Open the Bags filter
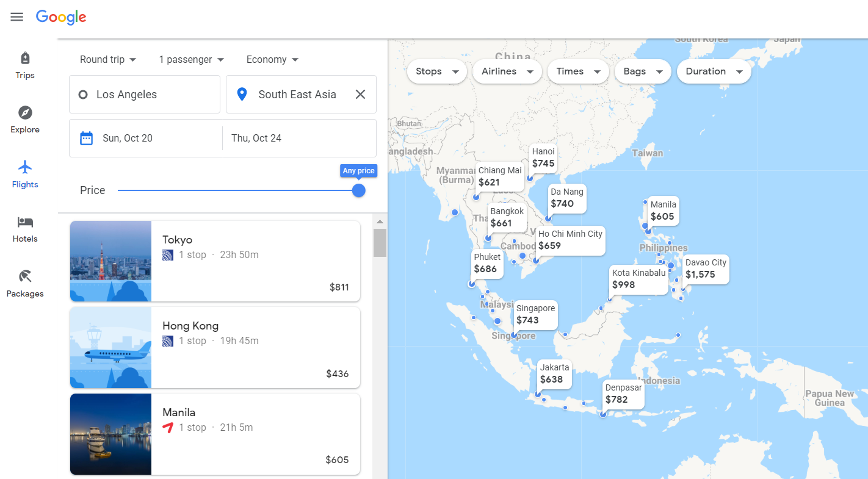Image resolution: width=868 pixels, height=479 pixels. point(643,71)
